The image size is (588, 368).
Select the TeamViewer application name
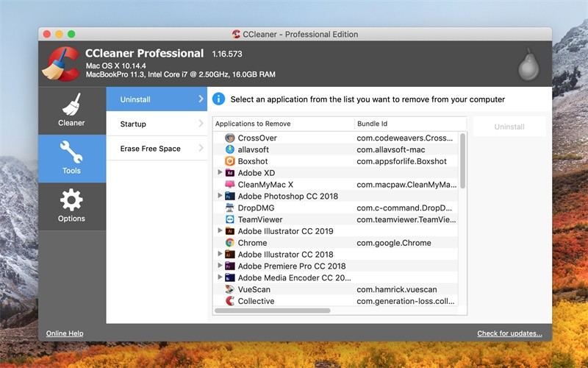click(260, 219)
